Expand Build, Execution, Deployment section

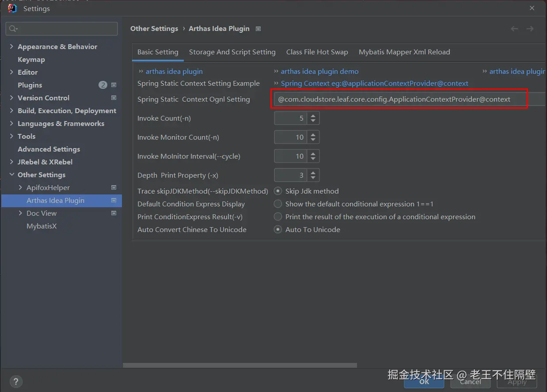point(11,110)
